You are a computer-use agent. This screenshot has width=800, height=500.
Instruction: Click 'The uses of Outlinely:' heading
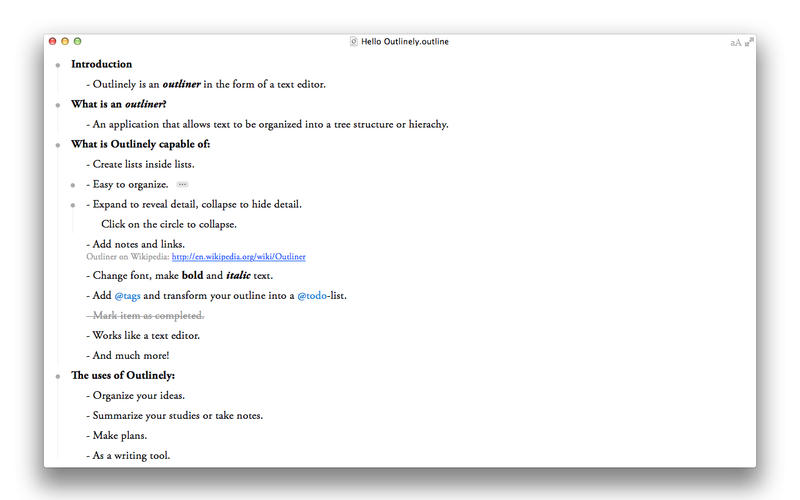(x=123, y=376)
